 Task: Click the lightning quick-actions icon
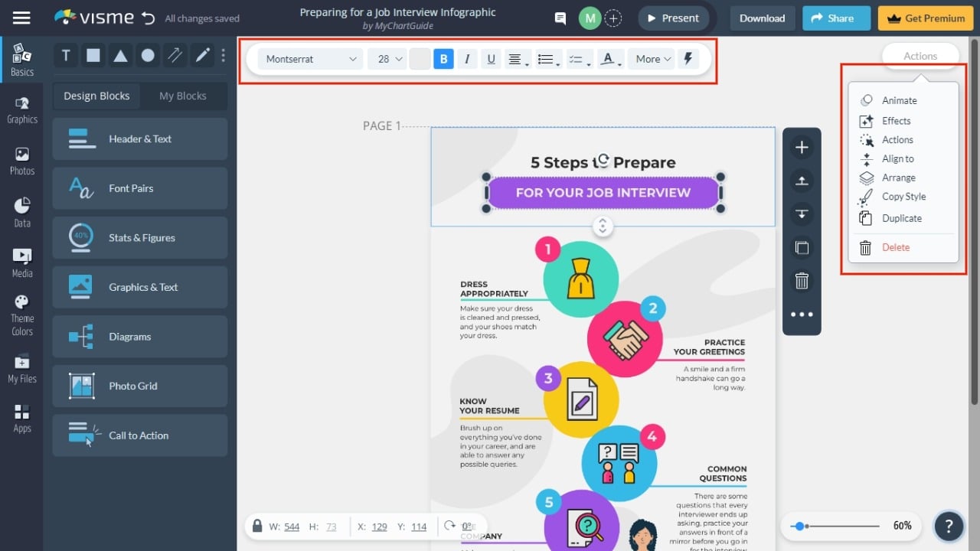(x=688, y=59)
